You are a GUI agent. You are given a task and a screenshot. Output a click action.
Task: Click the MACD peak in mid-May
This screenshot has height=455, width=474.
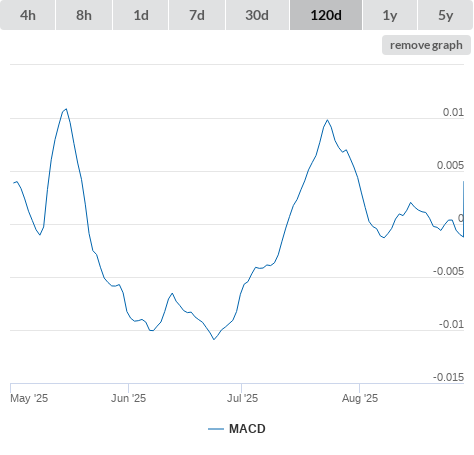pos(66,109)
